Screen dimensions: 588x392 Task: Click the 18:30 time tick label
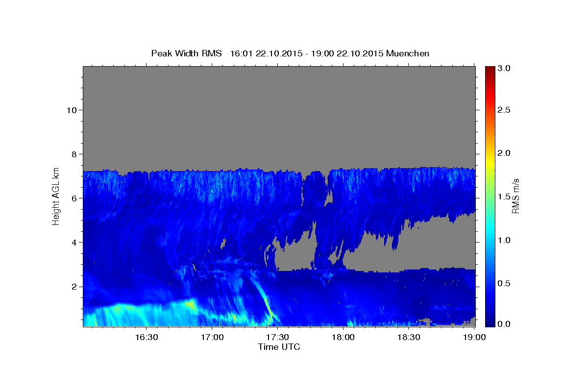coord(409,338)
